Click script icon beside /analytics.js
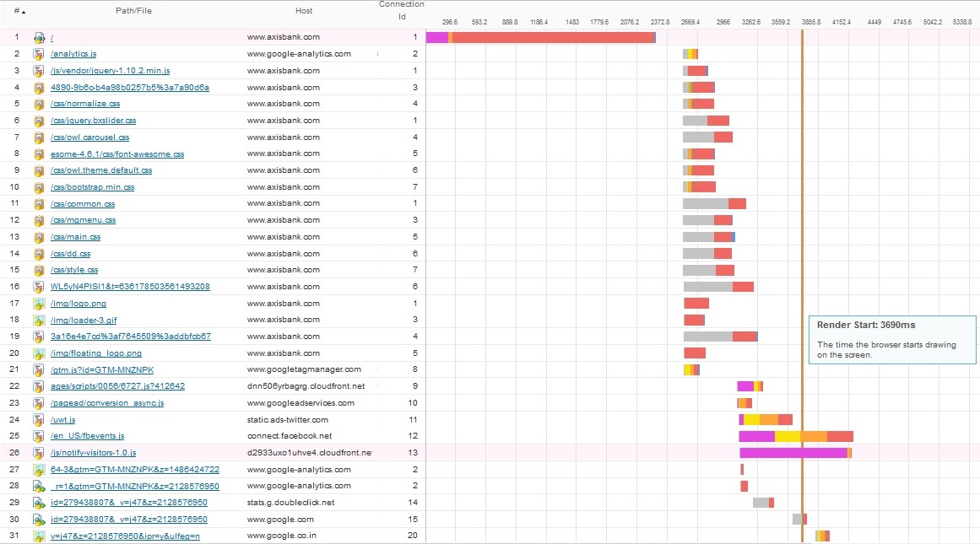This screenshot has width=980, height=544. pyautogui.click(x=39, y=54)
